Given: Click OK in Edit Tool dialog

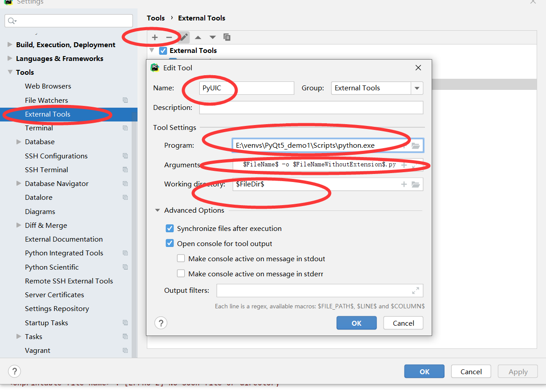Looking at the screenshot, I should (x=356, y=323).
